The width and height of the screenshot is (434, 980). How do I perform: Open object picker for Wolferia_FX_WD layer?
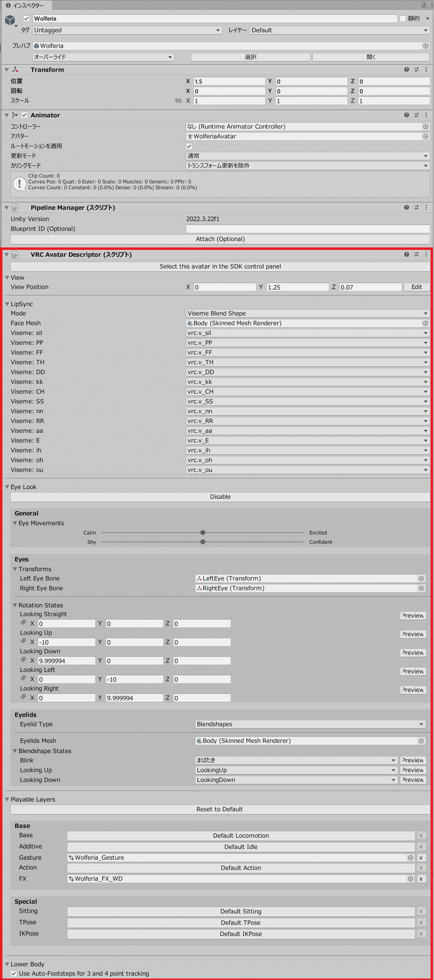tap(411, 878)
